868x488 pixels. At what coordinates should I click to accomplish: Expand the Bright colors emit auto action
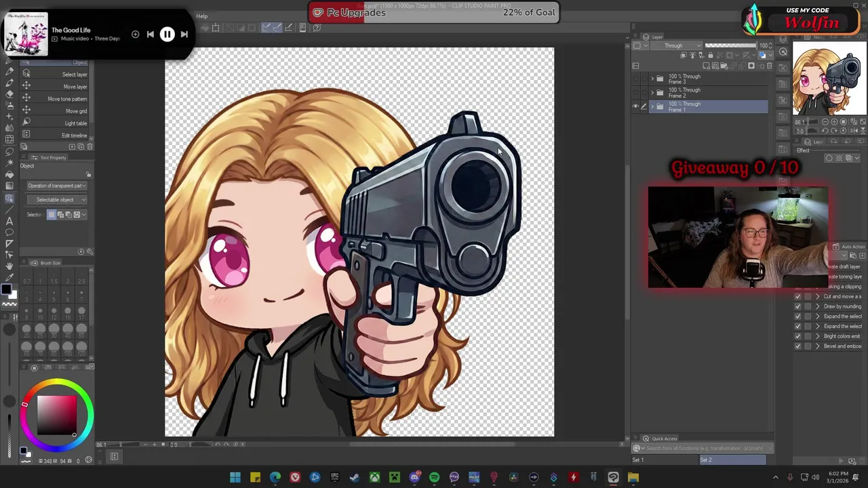[817, 336]
